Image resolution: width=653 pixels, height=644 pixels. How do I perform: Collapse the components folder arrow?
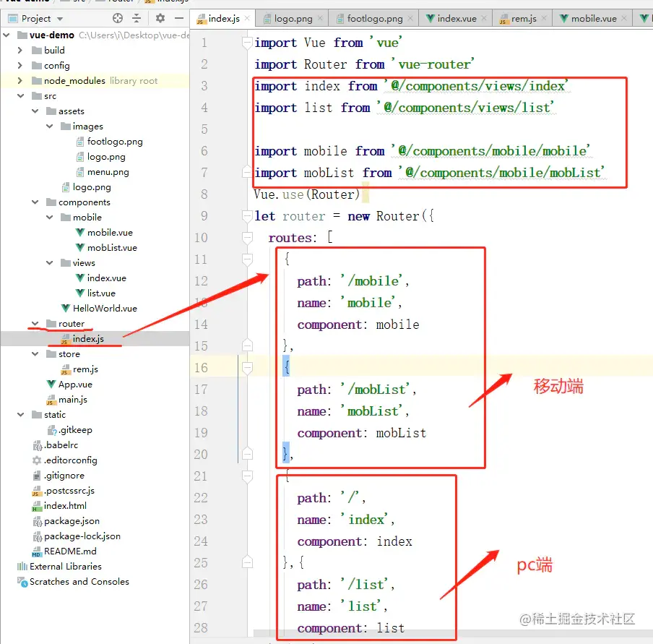tap(35, 202)
